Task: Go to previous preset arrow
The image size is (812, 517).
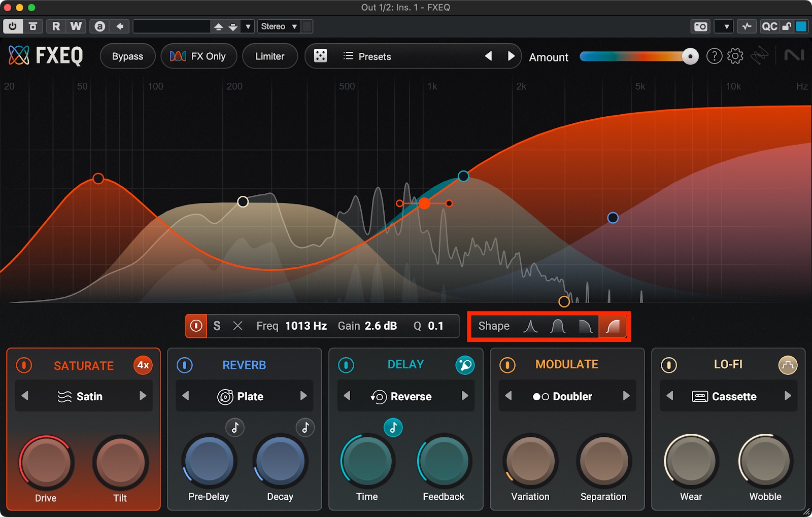Action: click(489, 56)
